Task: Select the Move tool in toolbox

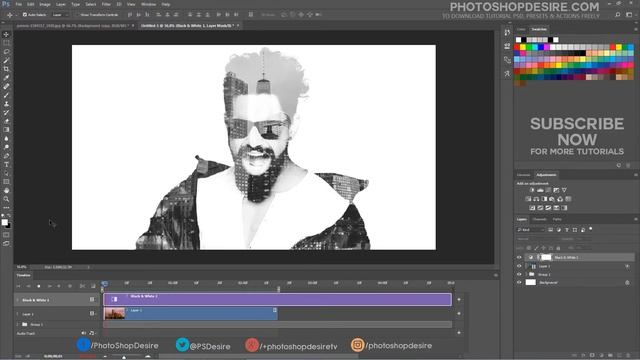Action: click(6, 34)
